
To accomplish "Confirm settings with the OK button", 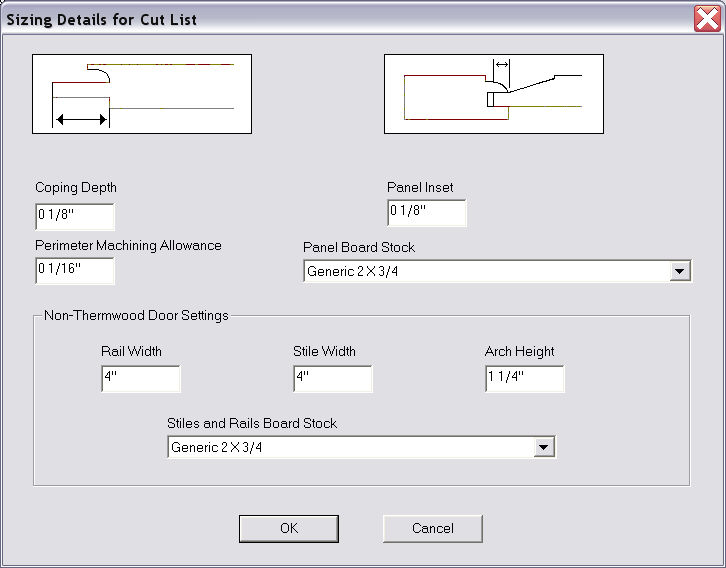I will pos(289,528).
